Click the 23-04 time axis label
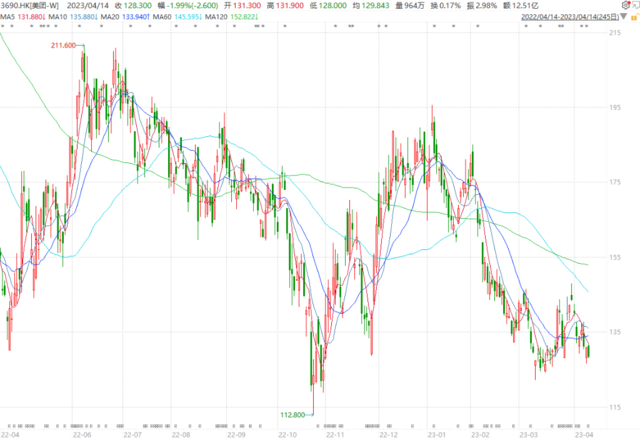 point(584,434)
